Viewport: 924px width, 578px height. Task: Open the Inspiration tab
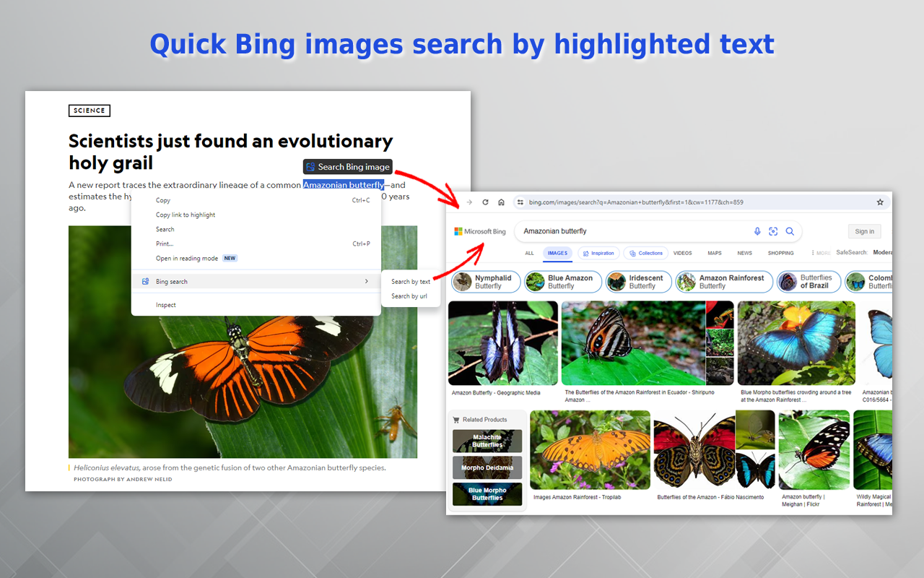coord(598,254)
